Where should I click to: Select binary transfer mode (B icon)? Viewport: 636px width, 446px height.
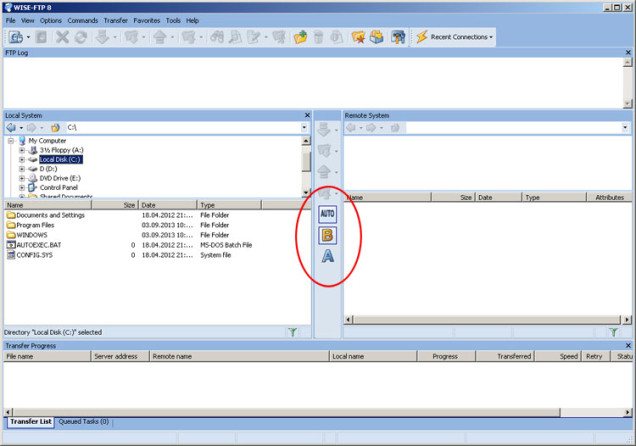327,235
